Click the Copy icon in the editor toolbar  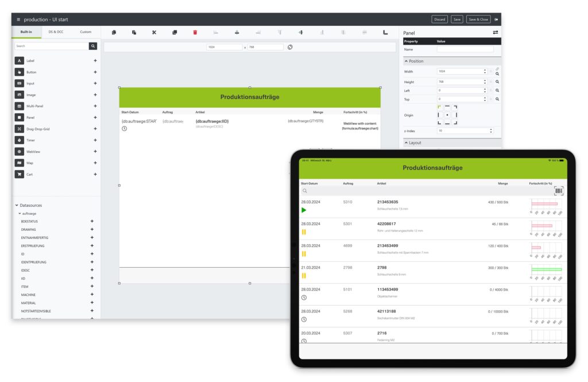pyautogui.click(x=114, y=33)
